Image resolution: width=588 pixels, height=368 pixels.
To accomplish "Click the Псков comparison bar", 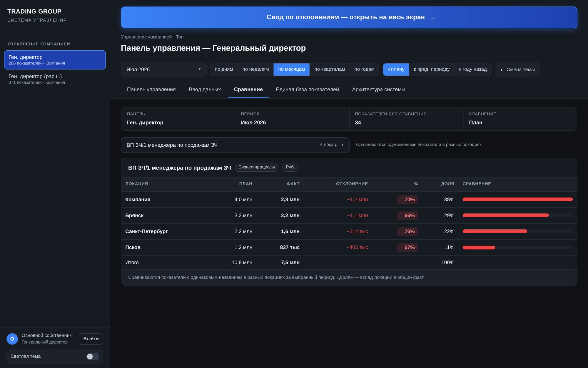I will 517,248.
